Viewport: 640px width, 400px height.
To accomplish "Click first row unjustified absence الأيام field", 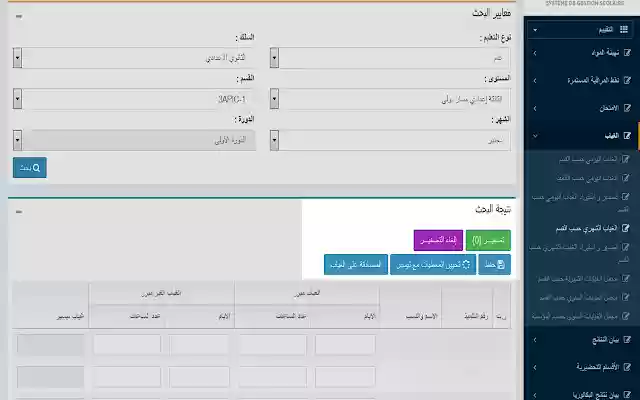I will coord(199,345).
